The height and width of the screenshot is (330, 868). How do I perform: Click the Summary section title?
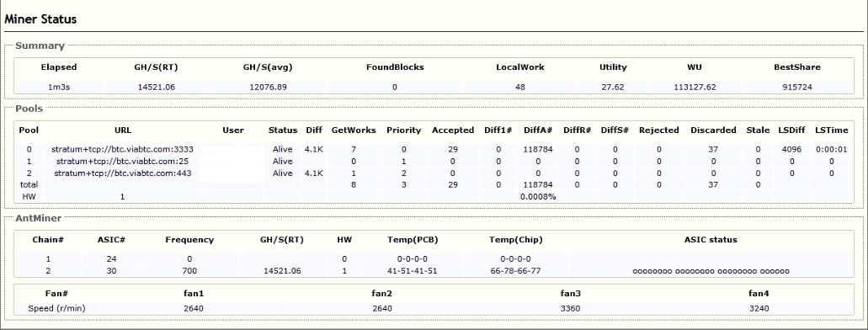click(x=40, y=46)
